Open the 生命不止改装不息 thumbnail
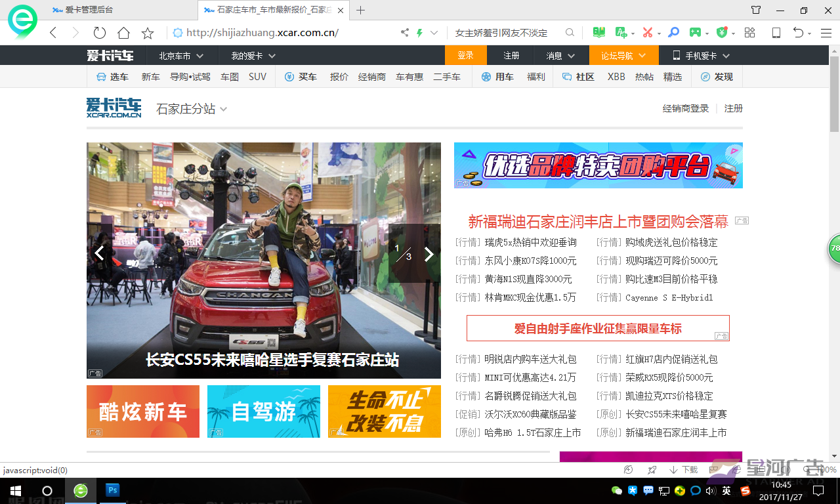Viewport: 840px width, 504px height. point(385,411)
